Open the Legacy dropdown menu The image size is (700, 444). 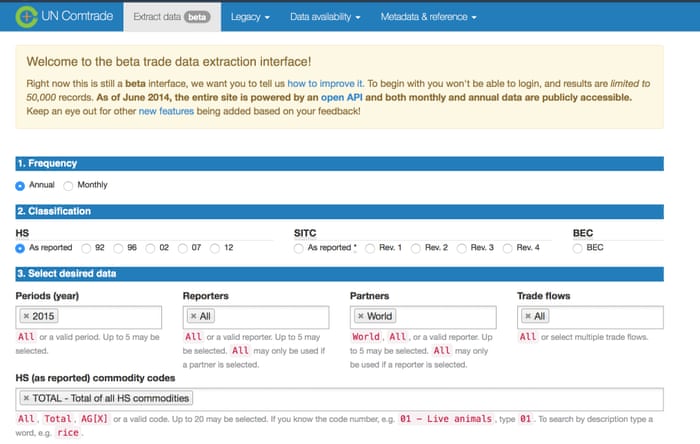[x=250, y=17]
